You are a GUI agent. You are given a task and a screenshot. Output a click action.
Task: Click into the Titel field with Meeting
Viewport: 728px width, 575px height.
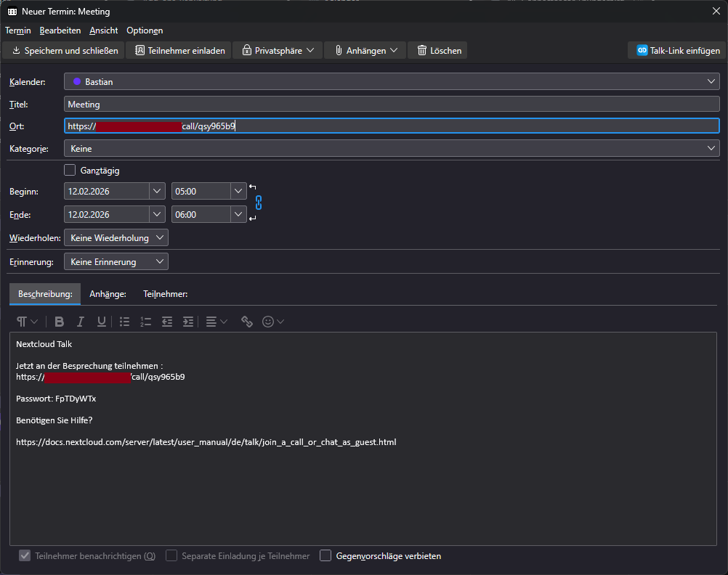pos(392,105)
